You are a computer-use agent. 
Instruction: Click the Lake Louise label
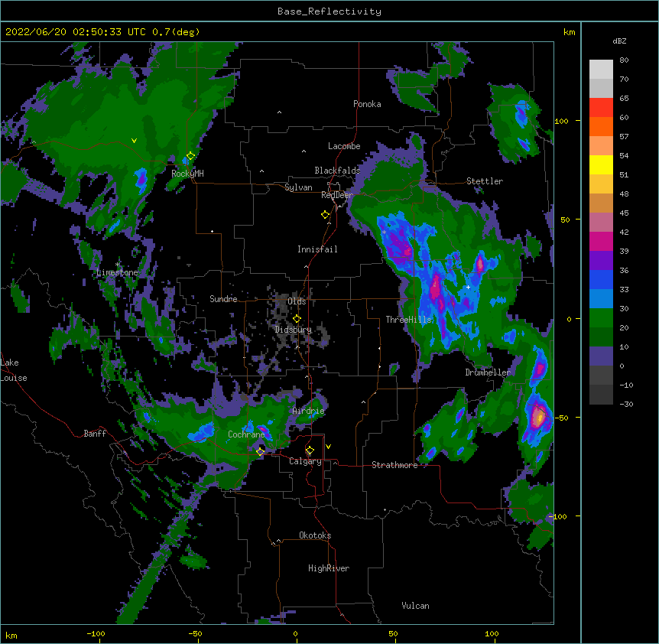12,370
